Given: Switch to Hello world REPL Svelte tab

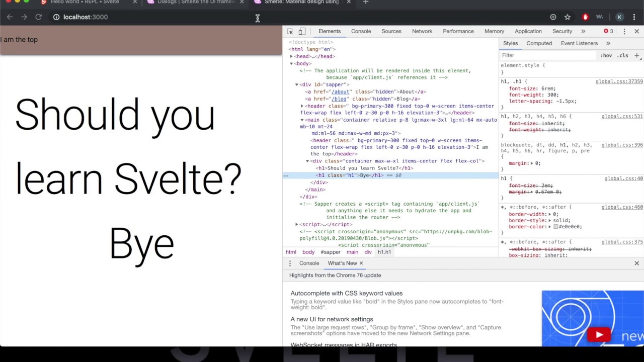Looking at the screenshot, I should 85,3.
